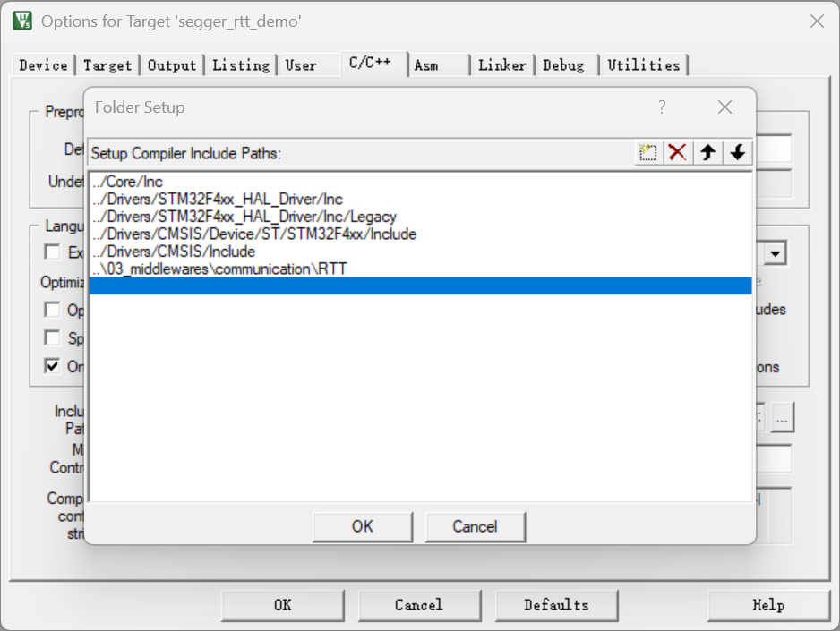
Task: Toggle the 'Op' optimization checkbox
Action: tap(52, 310)
